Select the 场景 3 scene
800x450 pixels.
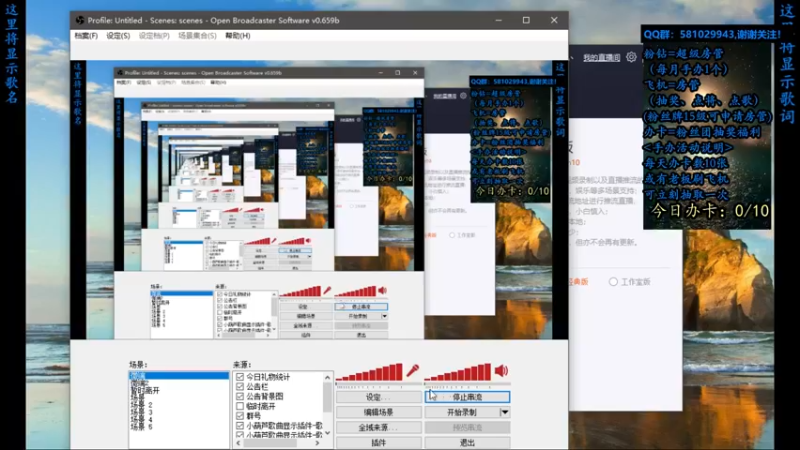pos(142,412)
